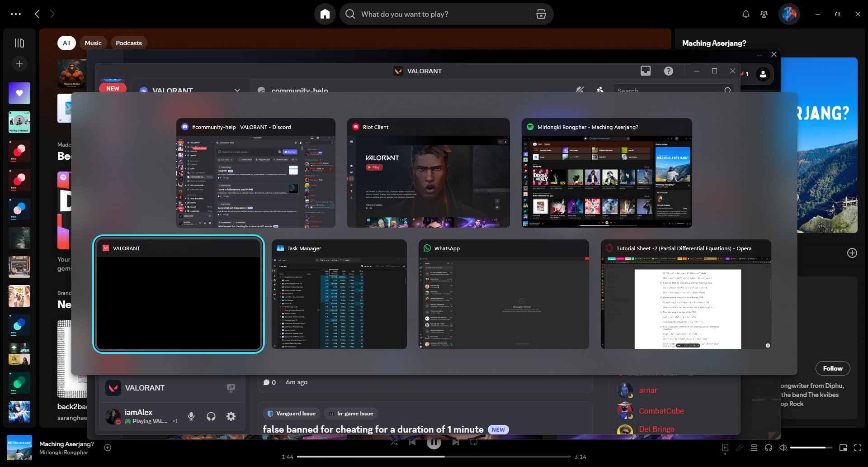This screenshot has width=868, height=467.
Task: Toggle Discord microphone mute
Action: click(191, 416)
